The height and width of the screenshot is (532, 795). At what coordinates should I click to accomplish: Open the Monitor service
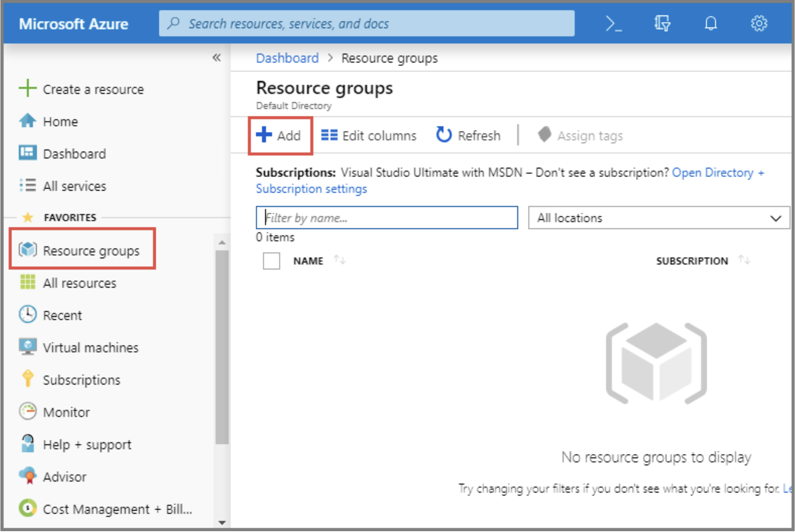coord(66,412)
